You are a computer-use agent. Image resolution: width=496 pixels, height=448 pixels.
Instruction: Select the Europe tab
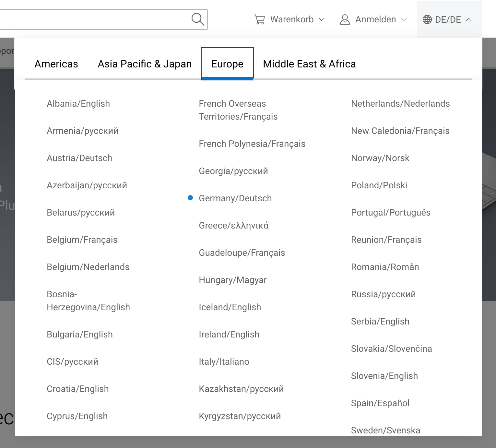[x=227, y=64]
